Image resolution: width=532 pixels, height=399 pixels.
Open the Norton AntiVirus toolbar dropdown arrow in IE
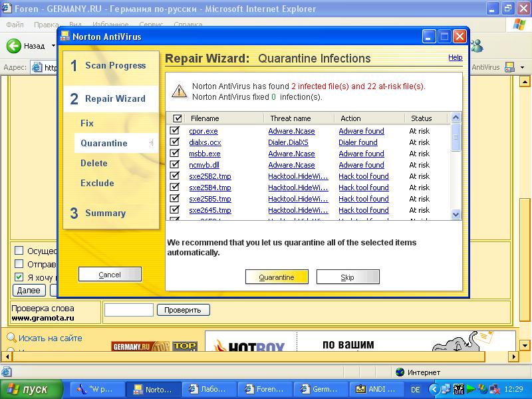click(522, 67)
